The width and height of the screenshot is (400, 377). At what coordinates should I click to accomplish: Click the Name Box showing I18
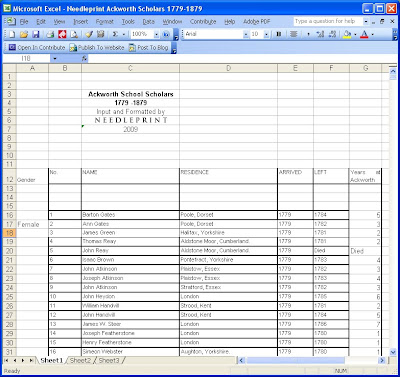(x=26, y=58)
